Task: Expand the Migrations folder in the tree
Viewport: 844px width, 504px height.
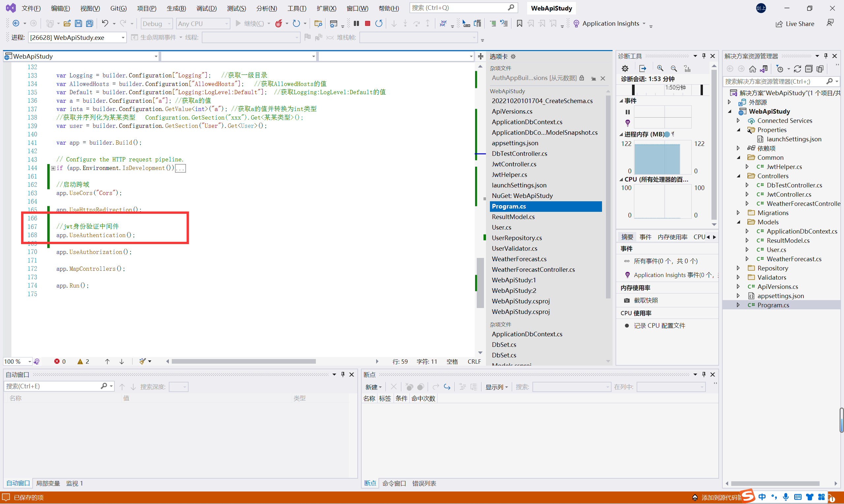Action: (738, 213)
